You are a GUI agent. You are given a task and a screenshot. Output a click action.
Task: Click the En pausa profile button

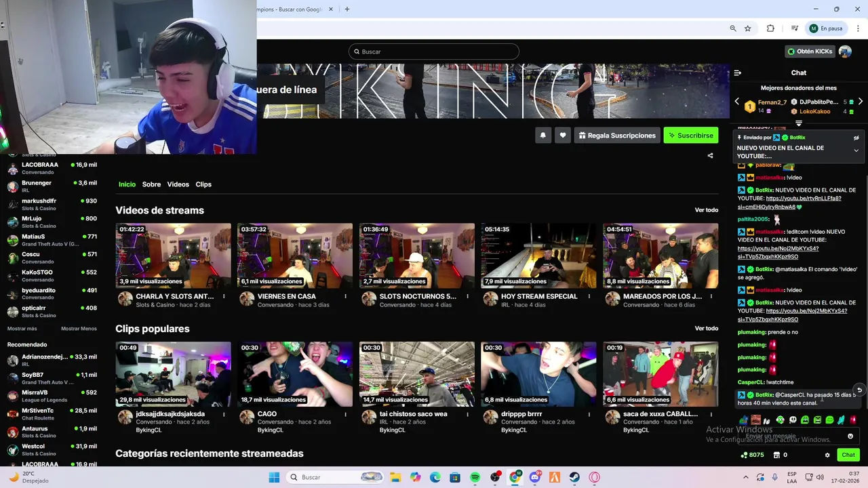826,28
